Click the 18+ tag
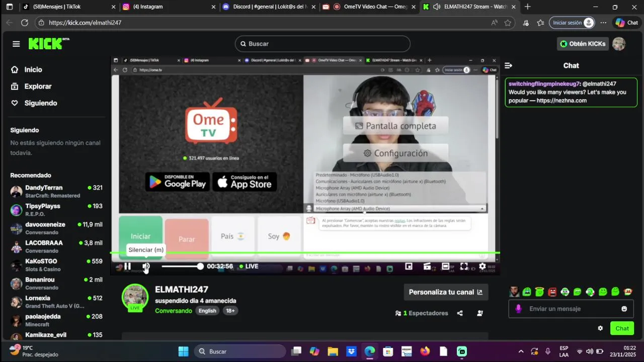 pos(230,311)
